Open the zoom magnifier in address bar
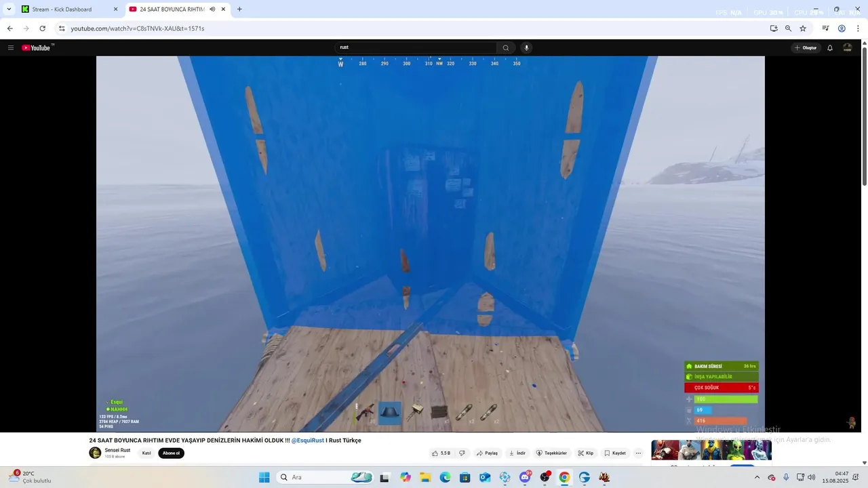This screenshot has height=488, width=868. [788, 28]
